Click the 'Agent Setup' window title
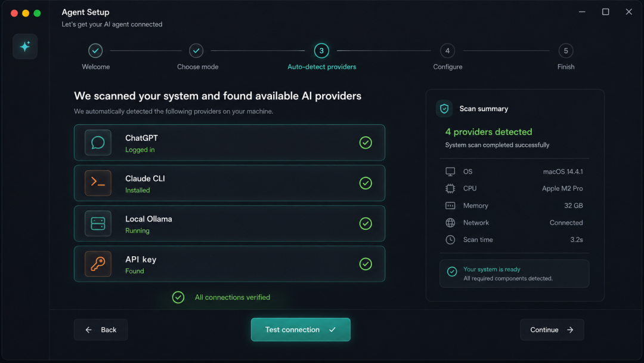Screen dimensions: 644x363 coord(85,13)
